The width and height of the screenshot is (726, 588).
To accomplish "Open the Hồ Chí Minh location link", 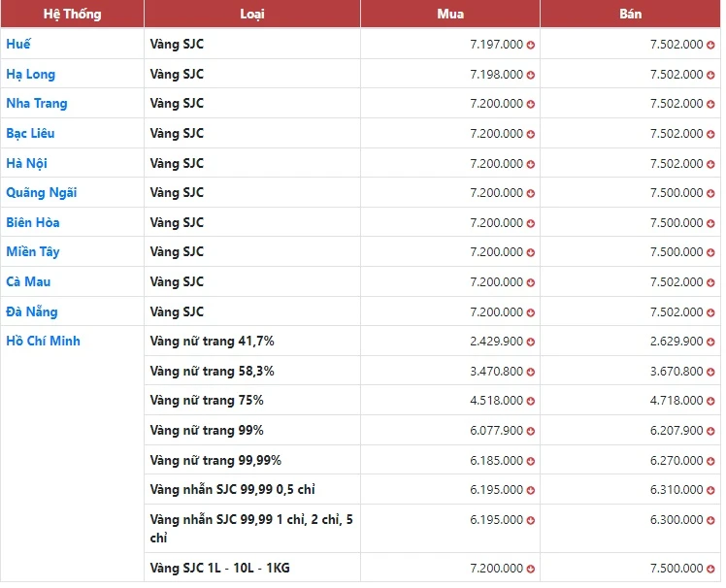I will (44, 342).
